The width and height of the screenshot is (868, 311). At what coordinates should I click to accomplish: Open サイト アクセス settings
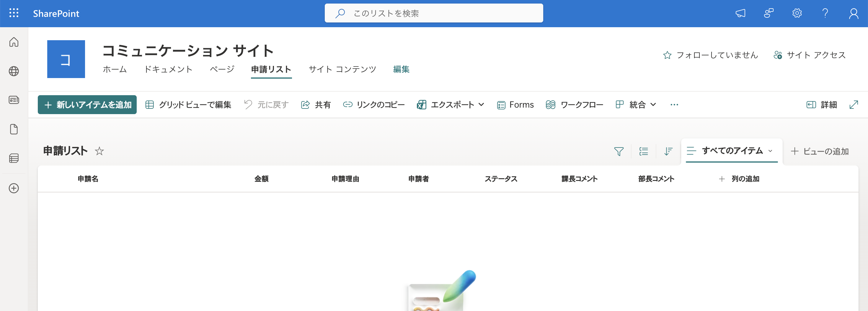tap(809, 55)
